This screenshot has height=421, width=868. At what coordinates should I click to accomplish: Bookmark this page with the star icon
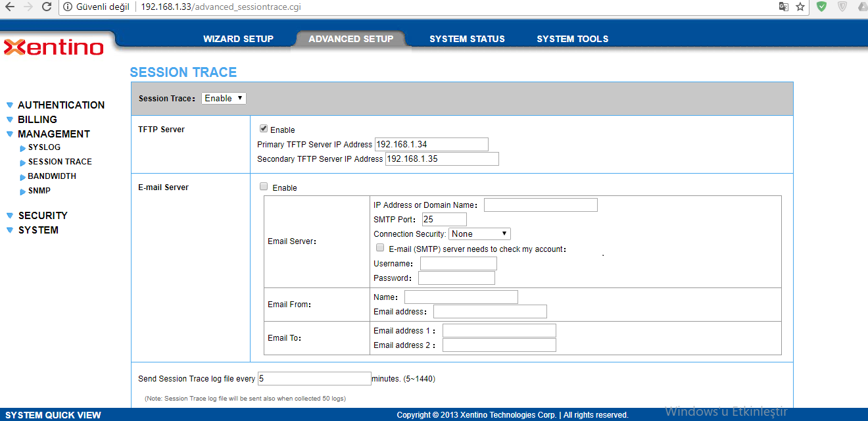(800, 7)
